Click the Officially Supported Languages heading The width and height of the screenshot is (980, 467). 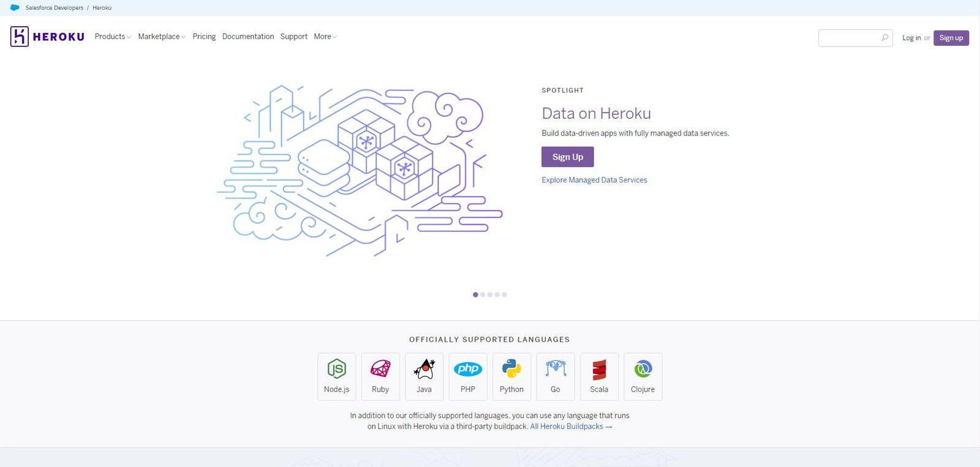pos(489,340)
